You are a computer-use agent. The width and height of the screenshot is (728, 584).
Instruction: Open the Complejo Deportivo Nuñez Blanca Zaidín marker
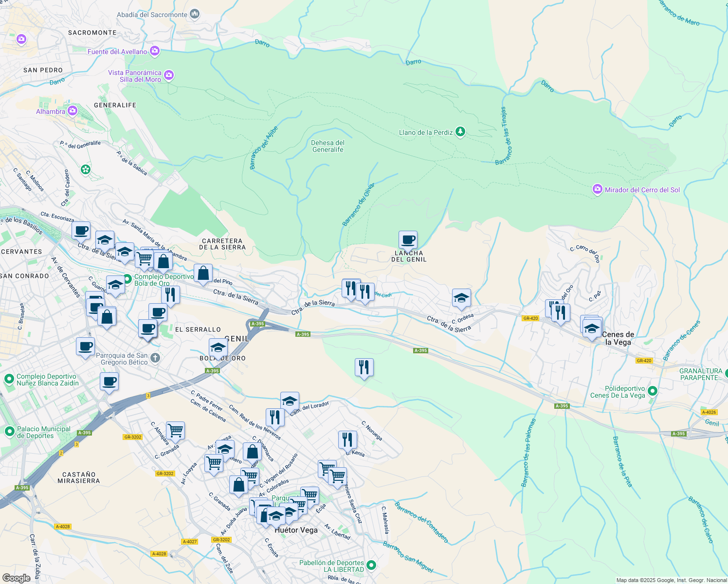click(x=9, y=379)
